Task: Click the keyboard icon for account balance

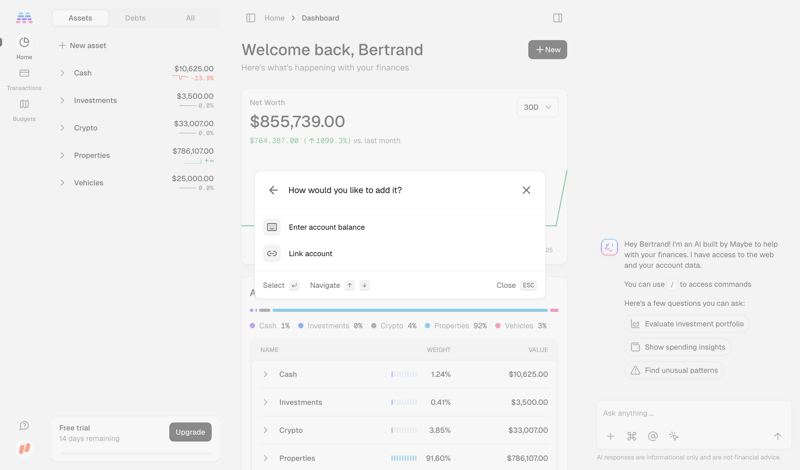Action: point(272,227)
